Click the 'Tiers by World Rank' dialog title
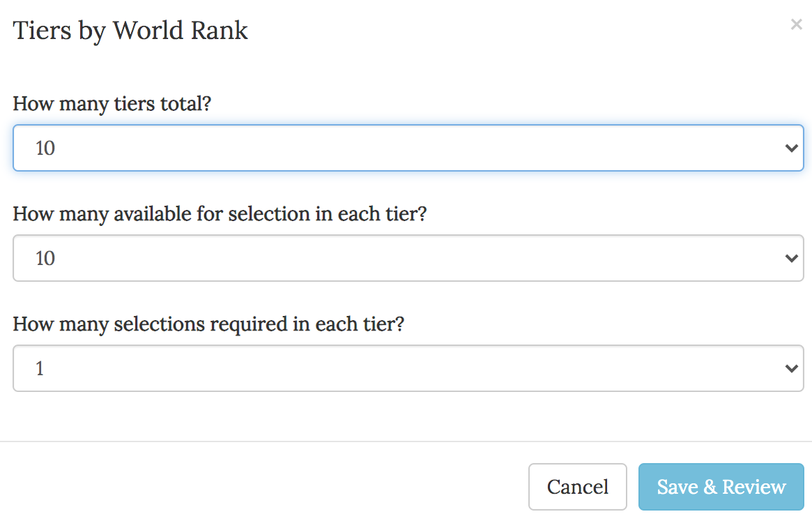 click(130, 31)
